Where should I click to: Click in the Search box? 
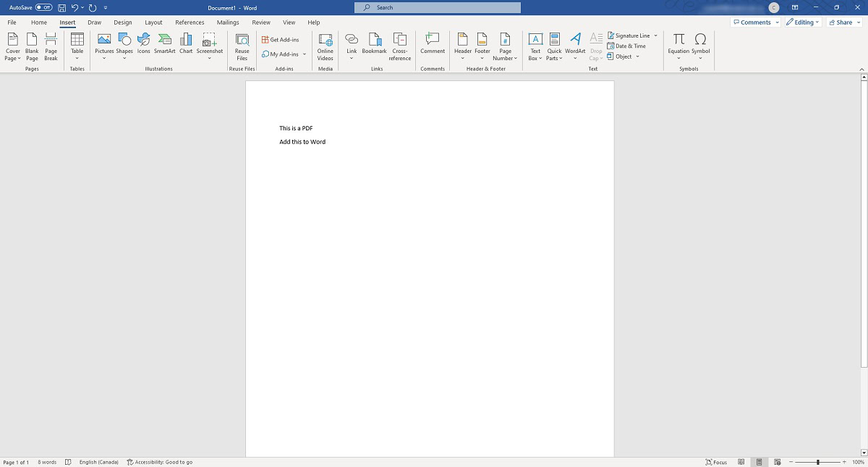click(x=438, y=7)
